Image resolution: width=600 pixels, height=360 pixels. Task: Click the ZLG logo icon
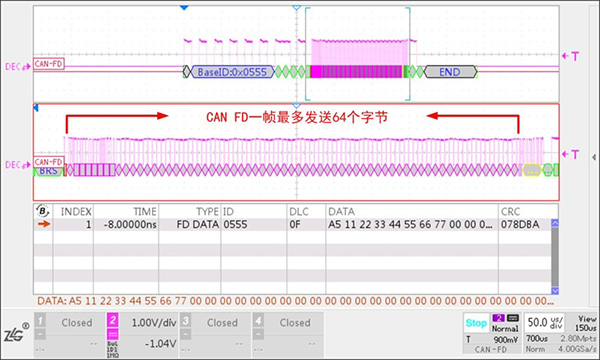click(x=16, y=333)
